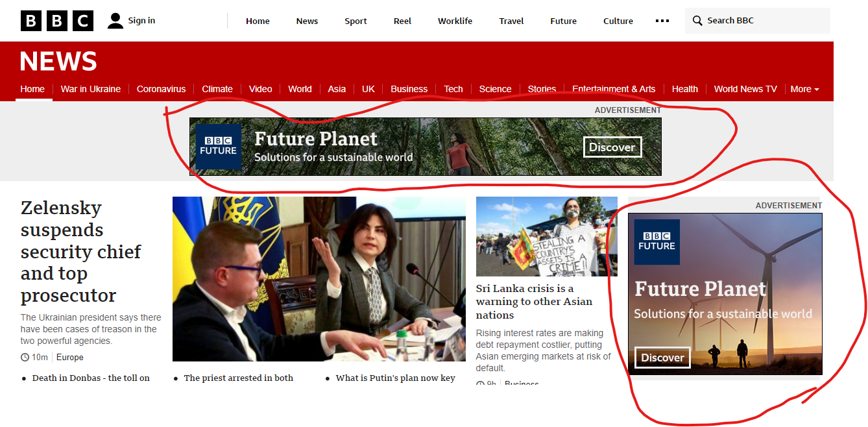Screen dimensions: 868x427
Task: Open the three-dots more menu in top bar
Action: (662, 21)
